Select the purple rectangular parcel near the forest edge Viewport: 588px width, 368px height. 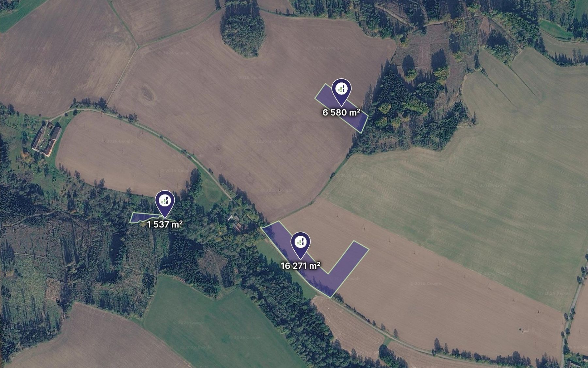341,108
